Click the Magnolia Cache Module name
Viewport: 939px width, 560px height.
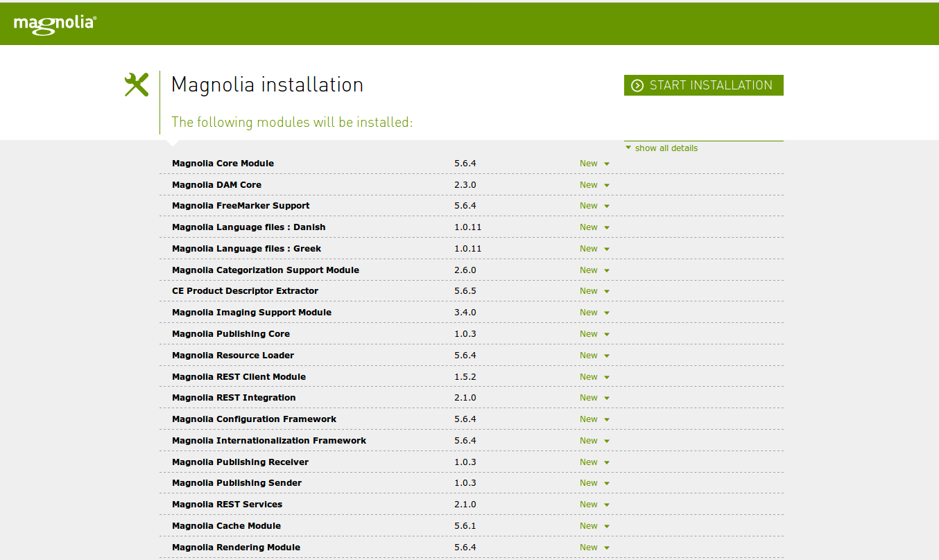tap(226, 526)
